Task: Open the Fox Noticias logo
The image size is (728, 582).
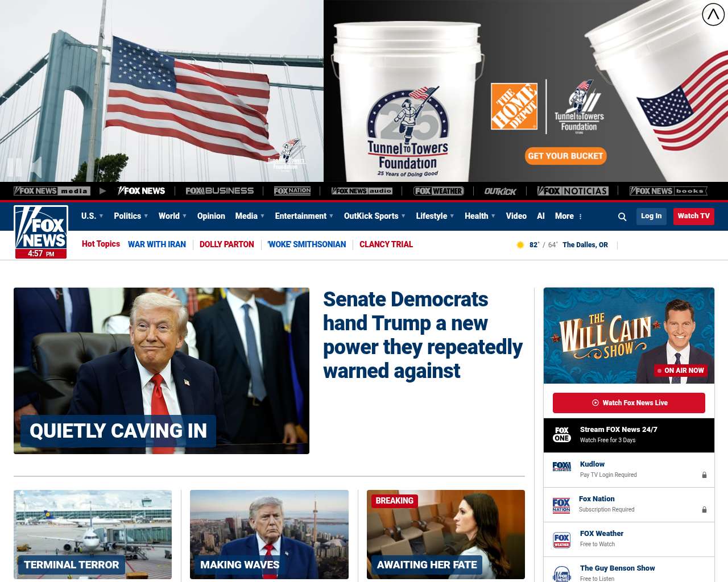Action: 573,191
